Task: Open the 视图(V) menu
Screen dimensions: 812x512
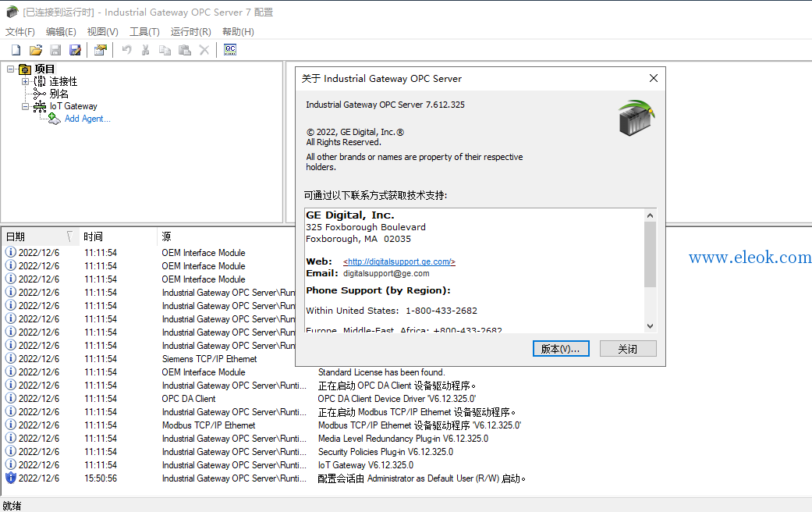Action: pos(102,32)
